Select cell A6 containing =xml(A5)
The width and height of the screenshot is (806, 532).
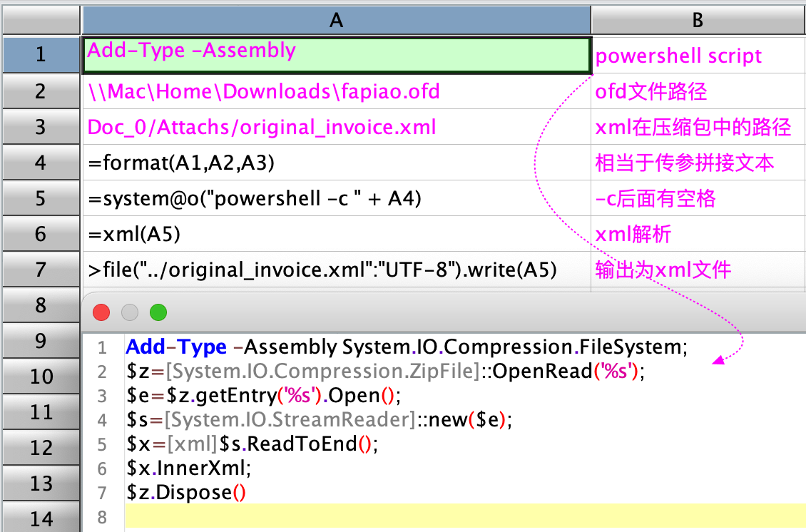click(336, 234)
